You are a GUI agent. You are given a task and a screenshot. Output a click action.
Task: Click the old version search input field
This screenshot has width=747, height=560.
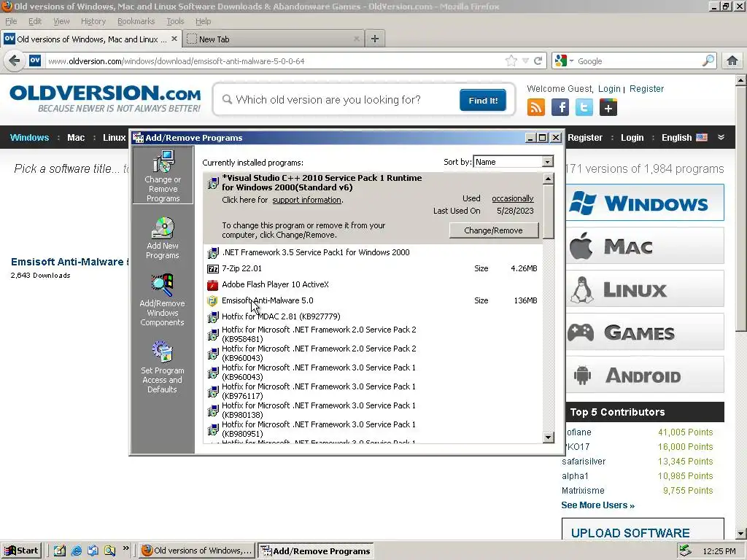pos(338,100)
